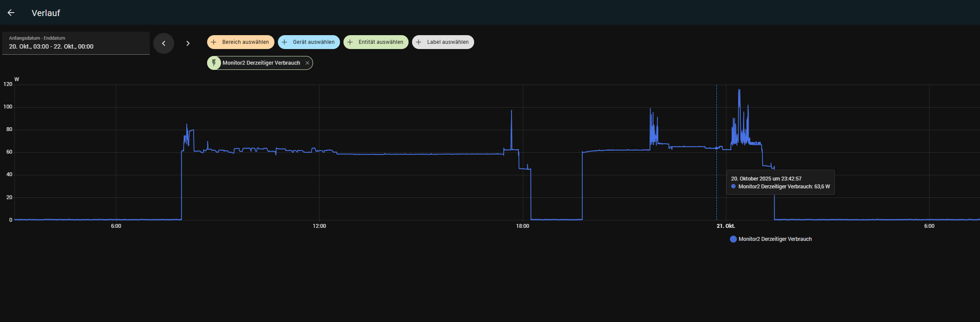This screenshot has height=322, width=980.
Task: Show the previous time period
Action: [164, 43]
